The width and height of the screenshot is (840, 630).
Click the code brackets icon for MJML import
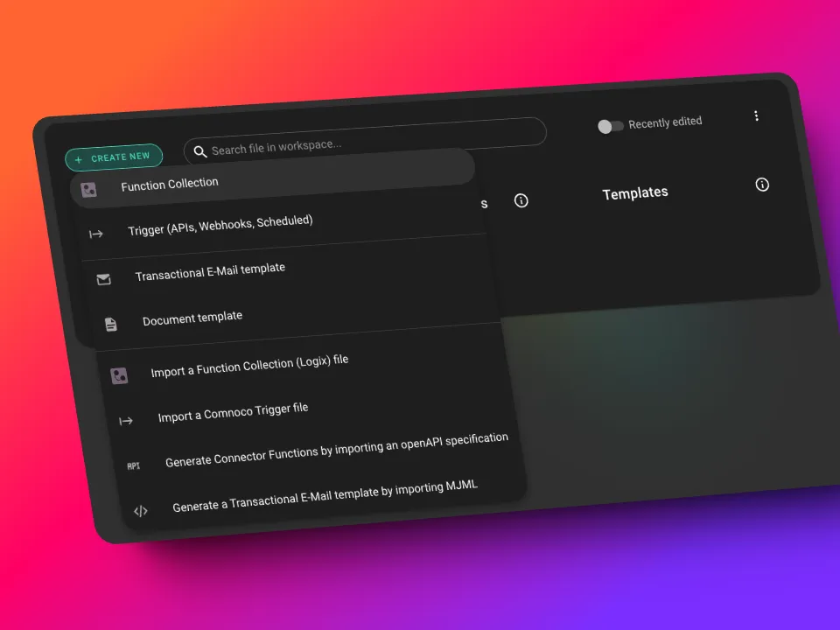click(140, 511)
